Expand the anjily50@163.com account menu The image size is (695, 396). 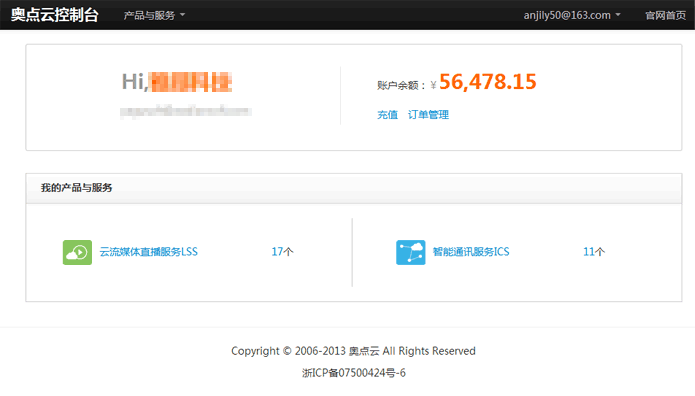click(x=572, y=16)
